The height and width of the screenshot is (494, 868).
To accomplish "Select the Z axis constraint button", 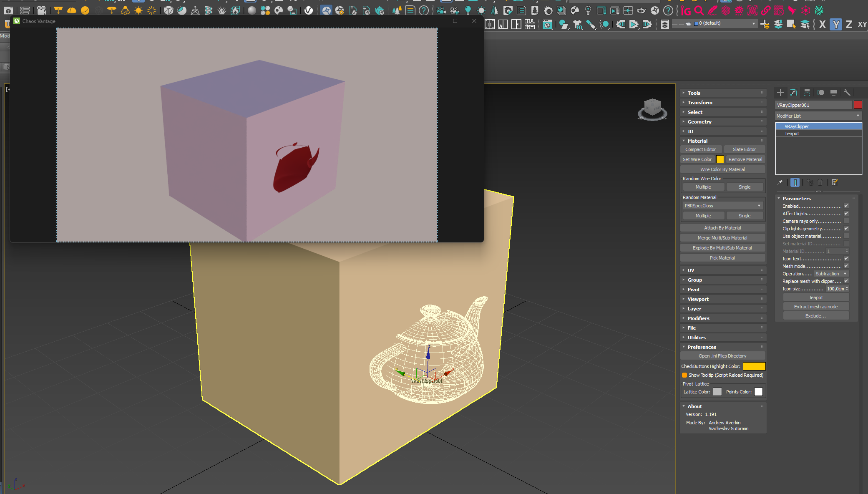I will tap(849, 25).
